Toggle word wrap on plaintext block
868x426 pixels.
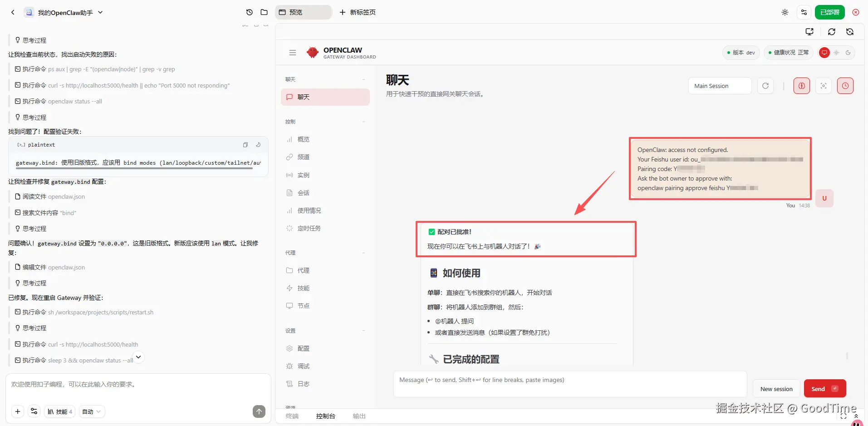(258, 145)
